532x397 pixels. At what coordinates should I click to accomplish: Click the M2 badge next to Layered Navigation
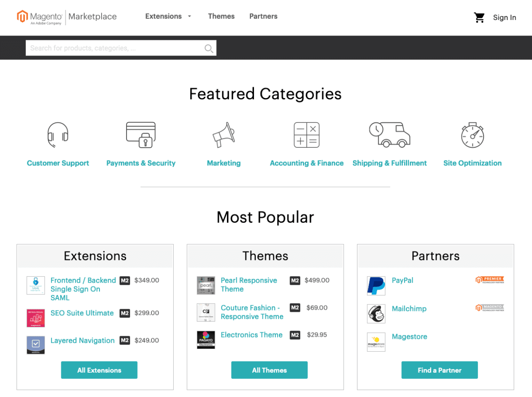point(125,340)
